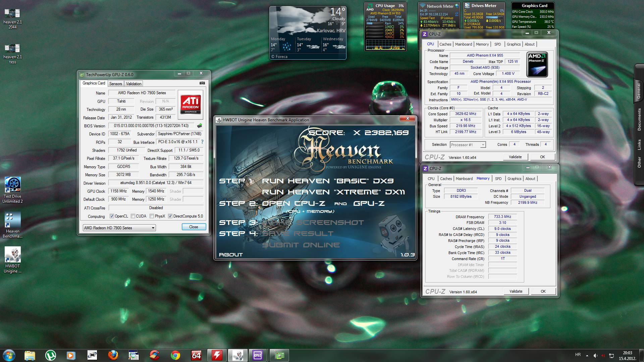Screen dimensions: 644x362
Task: Open HWBOT Unigine desktop shortcut
Action: pos(12,260)
